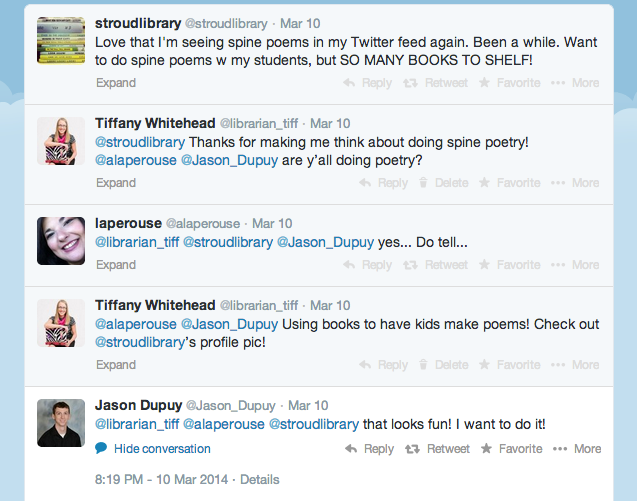Open More options on Jason Dupuy's tweet

pyautogui.click(x=577, y=449)
